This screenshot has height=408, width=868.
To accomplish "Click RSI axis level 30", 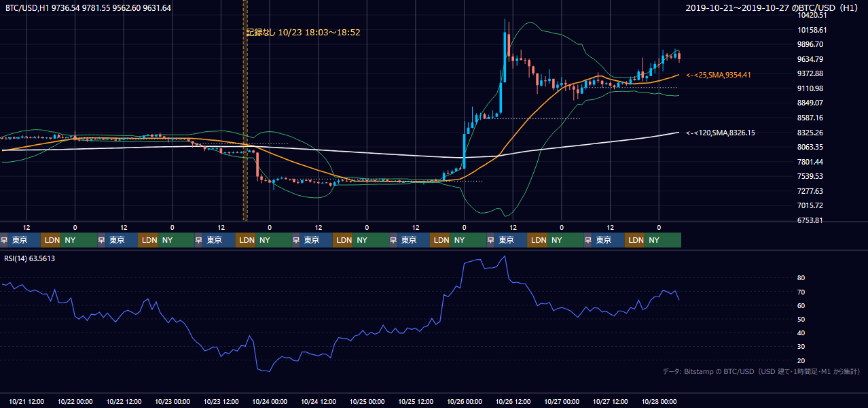I will (x=801, y=346).
